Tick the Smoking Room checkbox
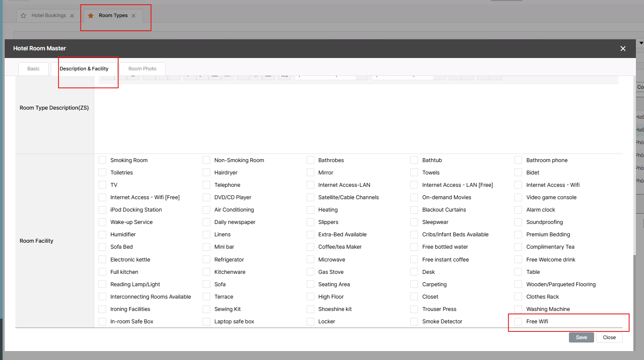 point(102,160)
